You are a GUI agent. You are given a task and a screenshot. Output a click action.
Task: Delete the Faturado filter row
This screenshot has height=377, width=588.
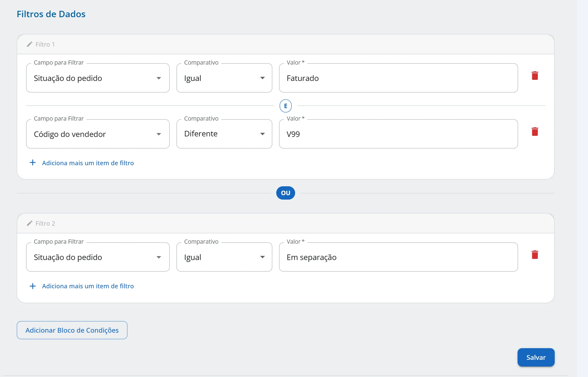tap(535, 76)
